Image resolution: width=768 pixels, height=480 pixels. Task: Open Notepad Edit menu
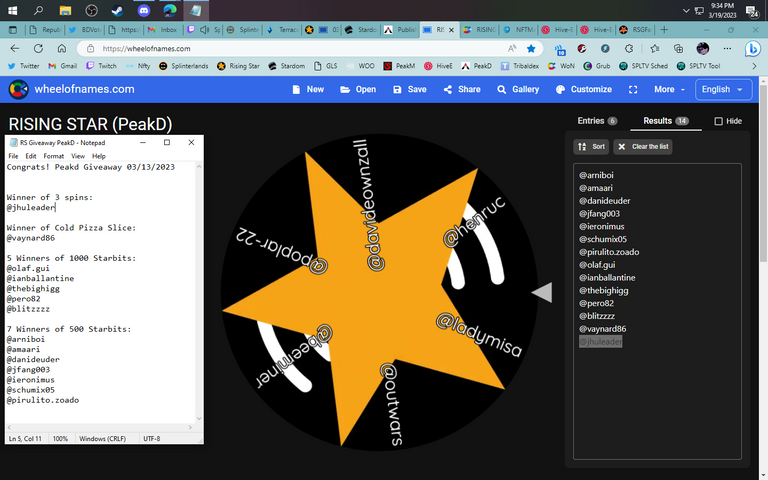[31, 156]
